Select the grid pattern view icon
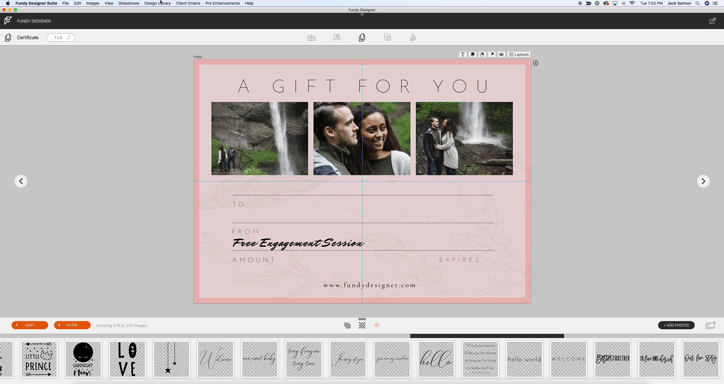This screenshot has height=384, width=724. click(x=362, y=325)
